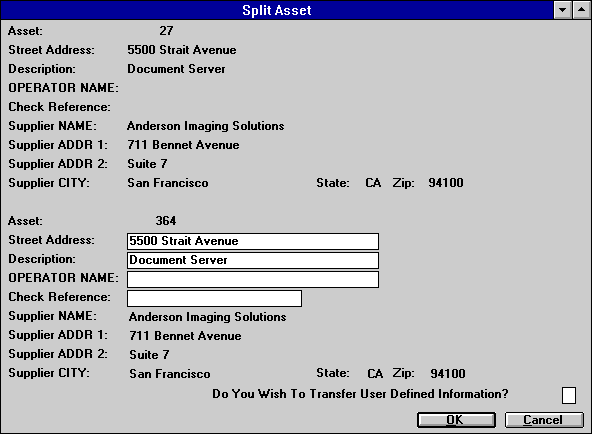
Task: Select the asset number 27 text
Action: (x=166, y=31)
